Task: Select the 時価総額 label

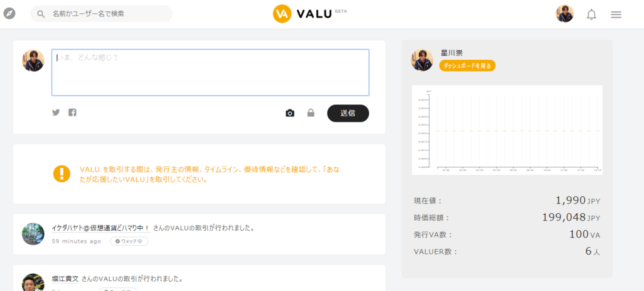Action: (432, 218)
